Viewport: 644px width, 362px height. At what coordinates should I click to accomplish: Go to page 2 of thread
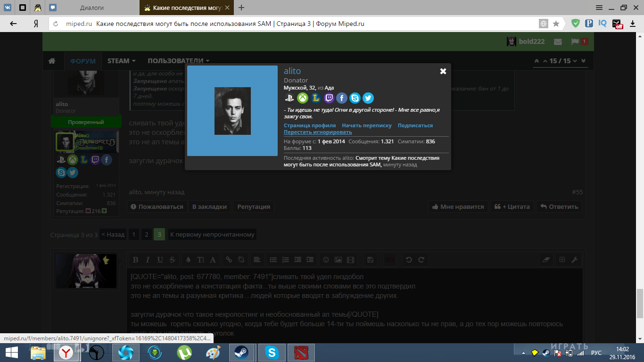click(x=147, y=234)
